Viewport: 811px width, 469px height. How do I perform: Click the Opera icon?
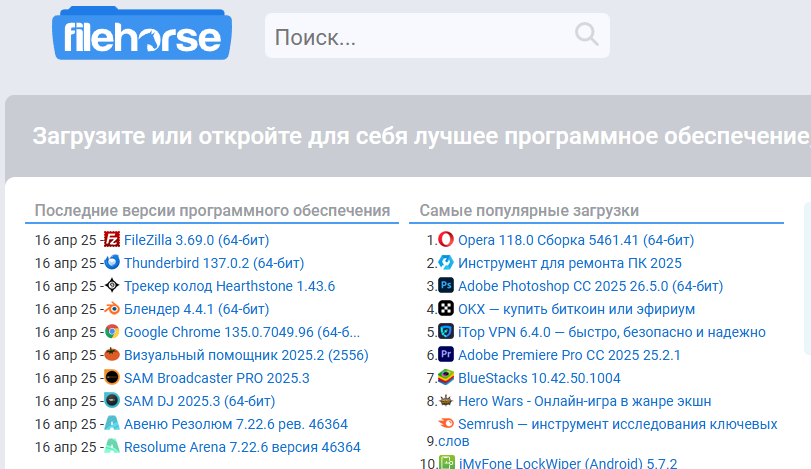pos(446,239)
